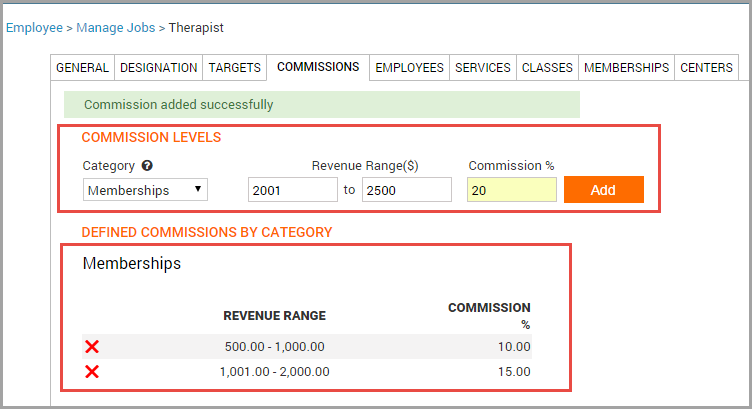Open the Category help question mark
Screen dimensions: 752x409
point(147,165)
